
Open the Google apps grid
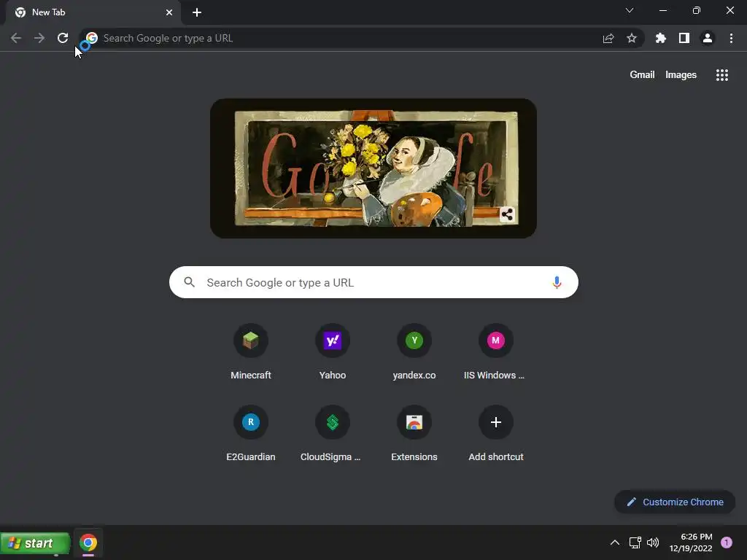(x=722, y=75)
